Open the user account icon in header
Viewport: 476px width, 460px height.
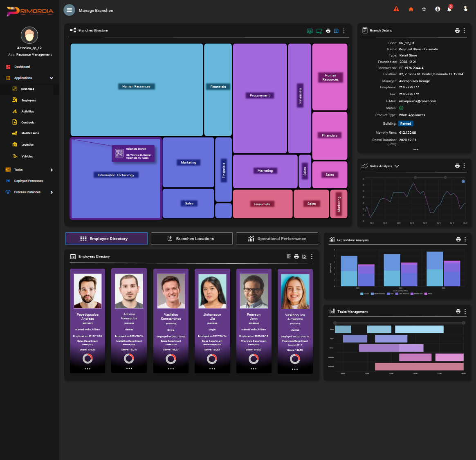438,9
